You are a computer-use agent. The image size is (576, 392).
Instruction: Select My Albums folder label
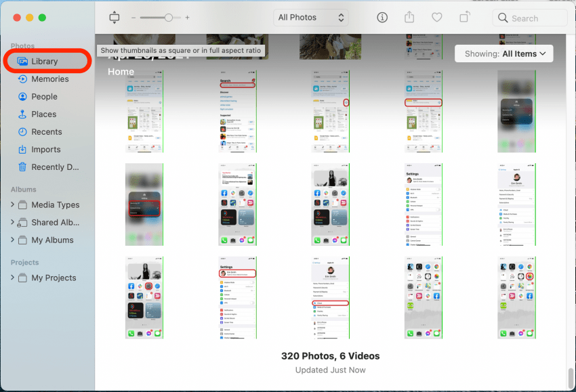[53, 240]
